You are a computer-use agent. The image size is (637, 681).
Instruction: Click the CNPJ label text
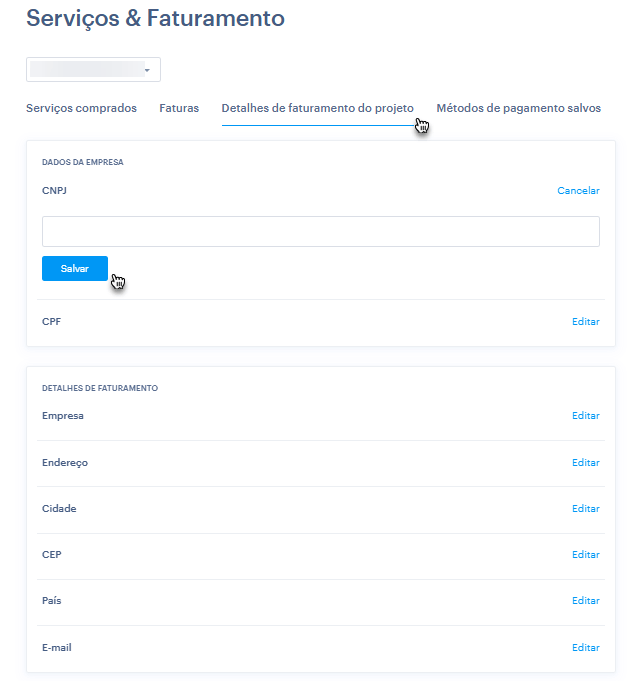tap(54, 190)
